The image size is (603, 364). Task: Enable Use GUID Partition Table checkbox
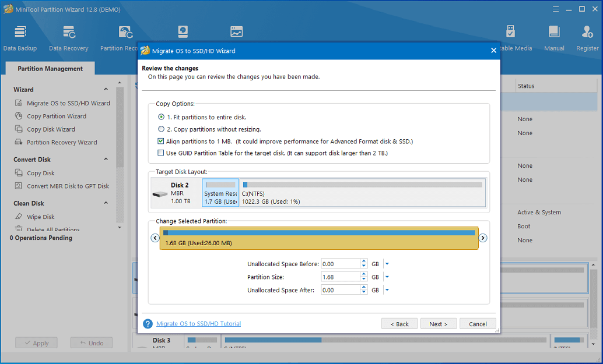(161, 153)
